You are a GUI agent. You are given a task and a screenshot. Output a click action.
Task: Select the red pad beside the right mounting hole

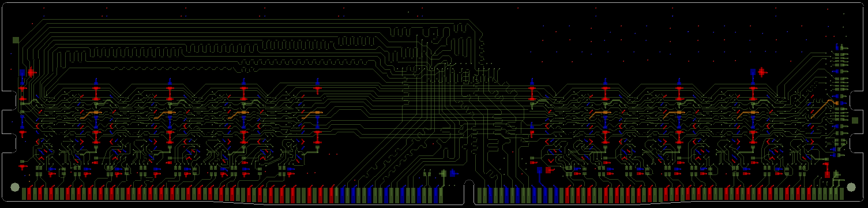[827, 174]
